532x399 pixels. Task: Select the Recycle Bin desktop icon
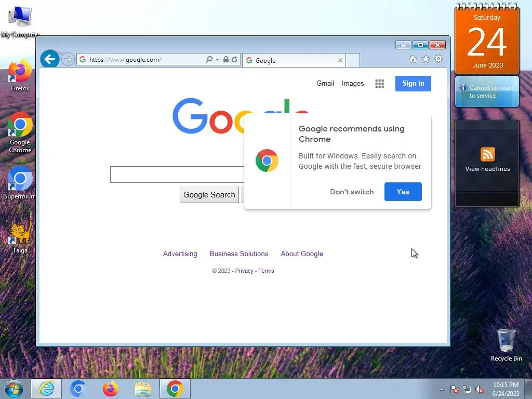pyautogui.click(x=506, y=345)
